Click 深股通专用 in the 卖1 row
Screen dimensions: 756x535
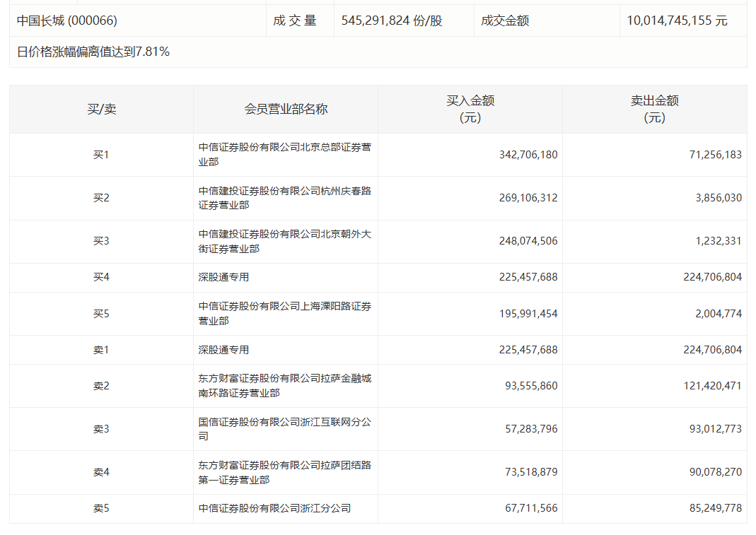[223, 350]
